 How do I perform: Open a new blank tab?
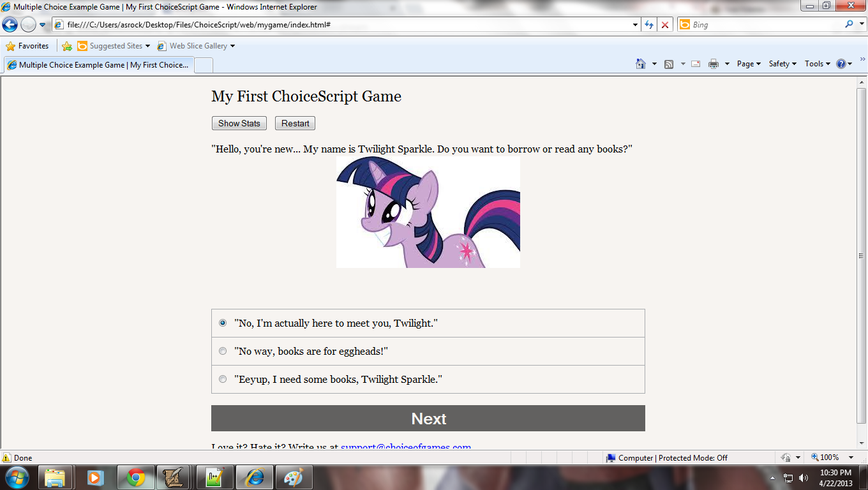(203, 65)
